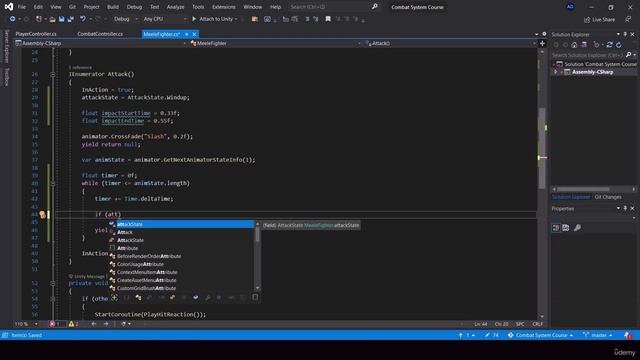Click the lightbulb quick actions icon
This screenshot has width=640, height=360.
click(x=42, y=214)
